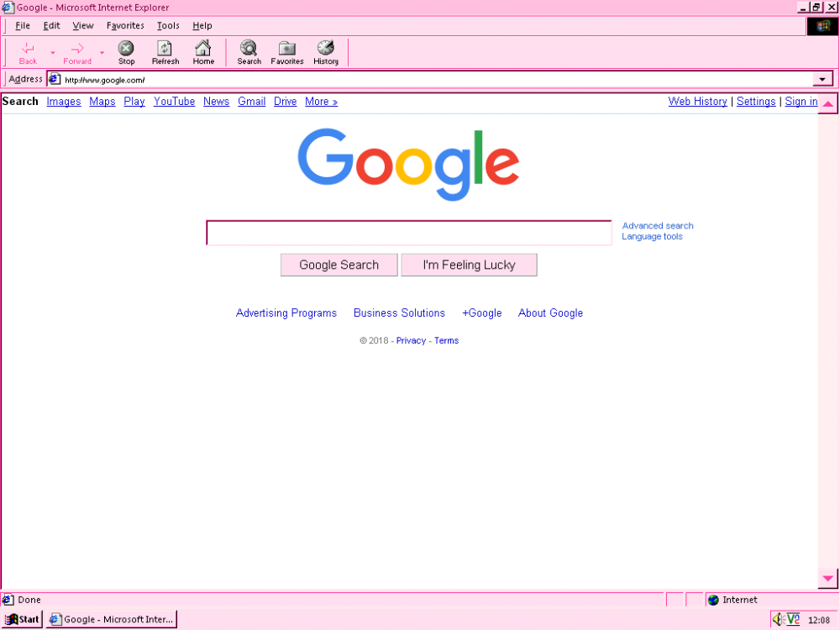
Task: Refresh the current page
Action: [x=165, y=52]
